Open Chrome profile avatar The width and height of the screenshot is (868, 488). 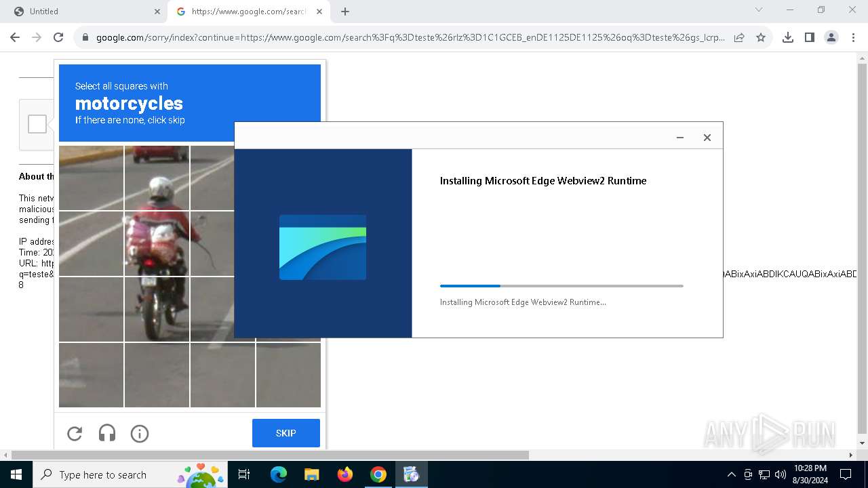pos(831,37)
